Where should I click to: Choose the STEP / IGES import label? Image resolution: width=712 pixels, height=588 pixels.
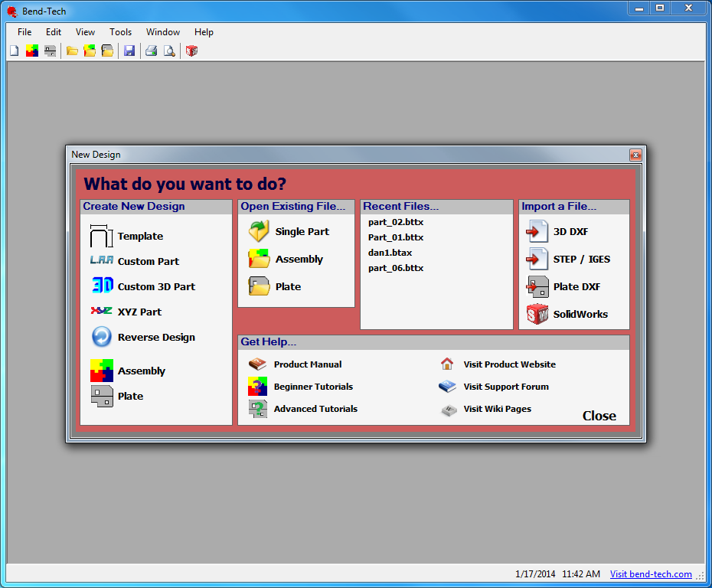point(582,260)
